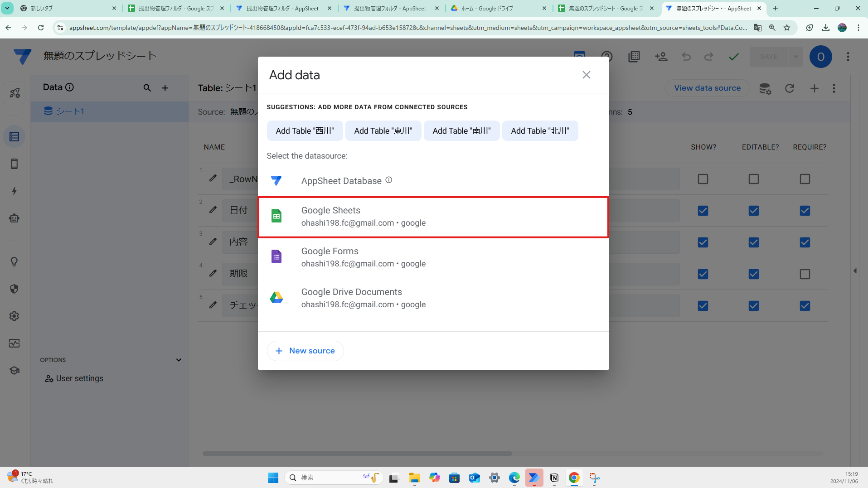Switch to ホーム - Google ドライブ browser tab
The image size is (868, 488).
(499, 8)
